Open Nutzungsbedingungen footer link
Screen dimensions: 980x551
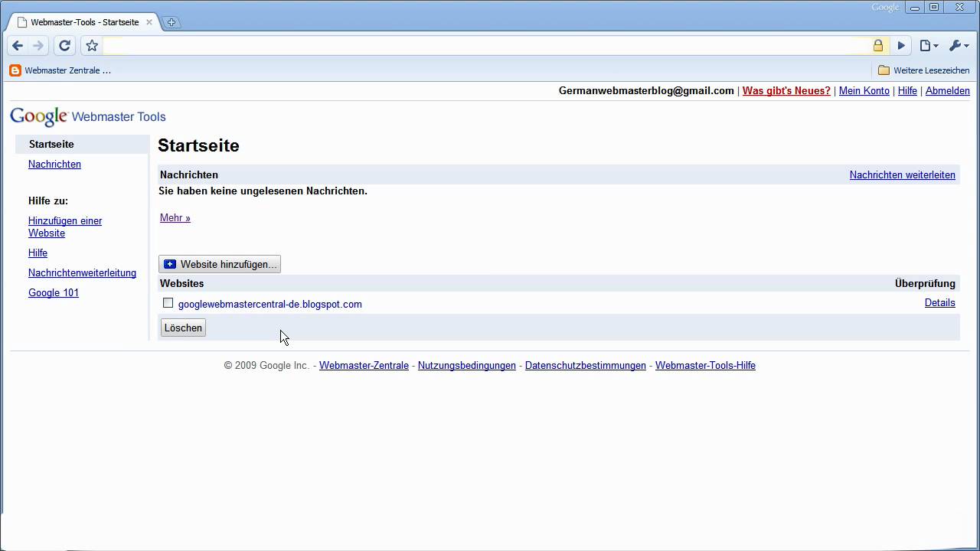[467, 365]
